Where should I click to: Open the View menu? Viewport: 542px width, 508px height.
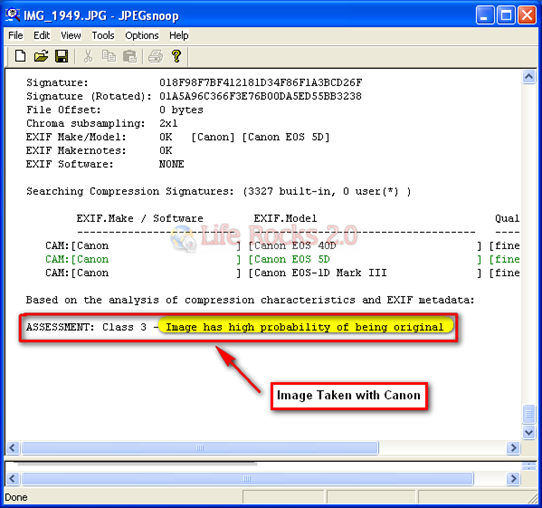click(71, 35)
